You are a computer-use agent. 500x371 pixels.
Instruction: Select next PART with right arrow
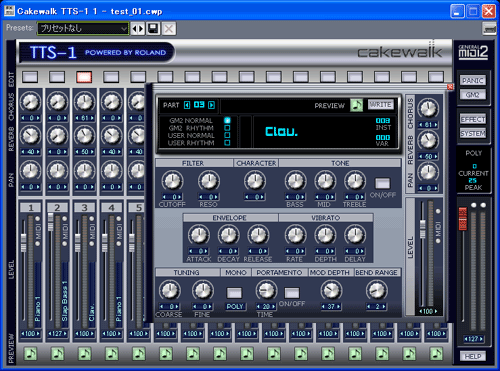click(211, 105)
